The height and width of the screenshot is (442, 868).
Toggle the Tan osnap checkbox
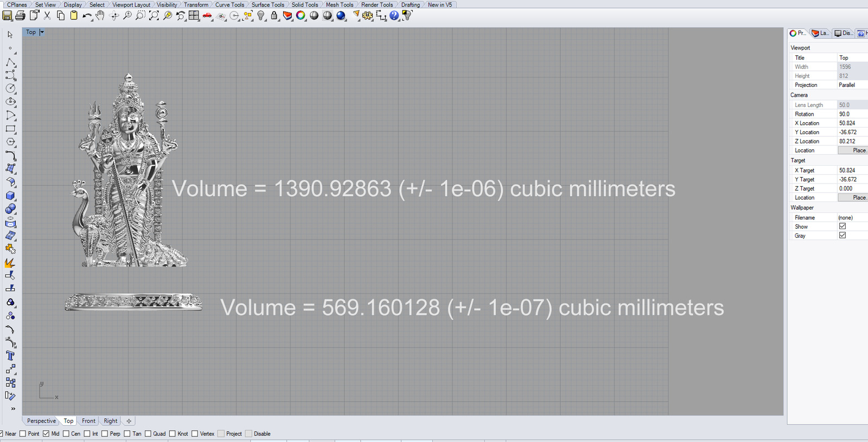click(x=127, y=433)
